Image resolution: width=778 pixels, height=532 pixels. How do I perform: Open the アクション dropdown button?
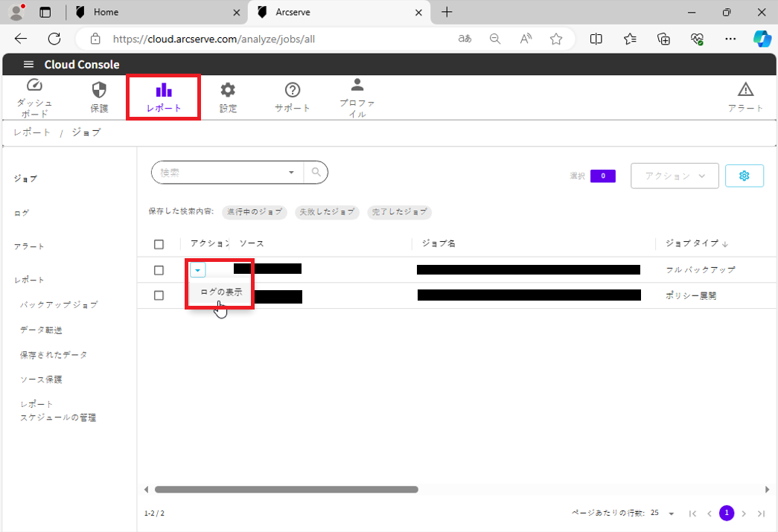pyautogui.click(x=675, y=176)
